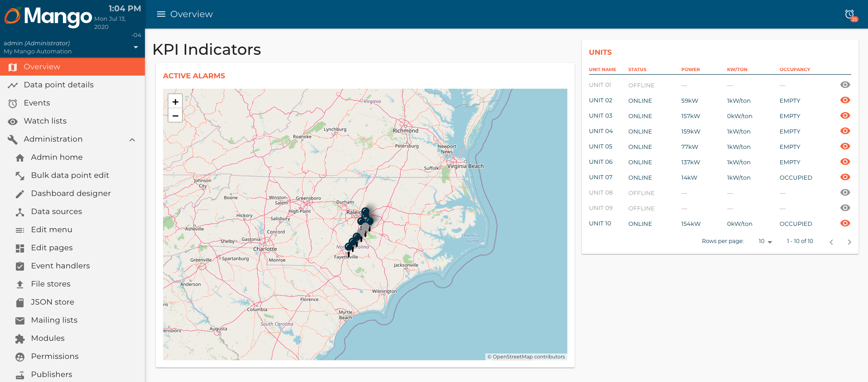Click the Admin home house icon
The image size is (868, 382).
pos(20,158)
